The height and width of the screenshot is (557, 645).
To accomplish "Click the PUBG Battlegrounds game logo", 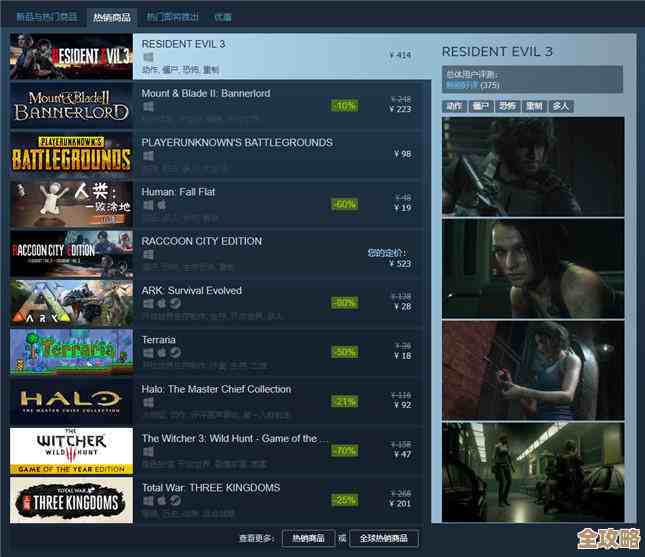I will pyautogui.click(x=71, y=154).
